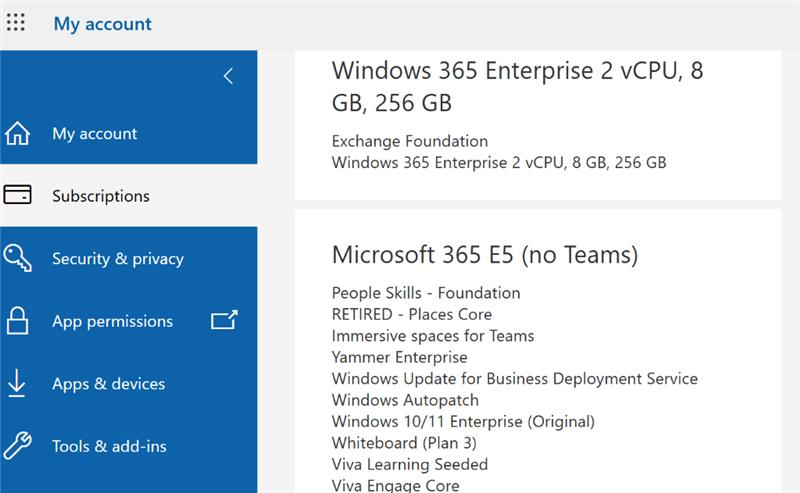
Task: Click the external link icon beside App permissions
Action: pyautogui.click(x=224, y=320)
